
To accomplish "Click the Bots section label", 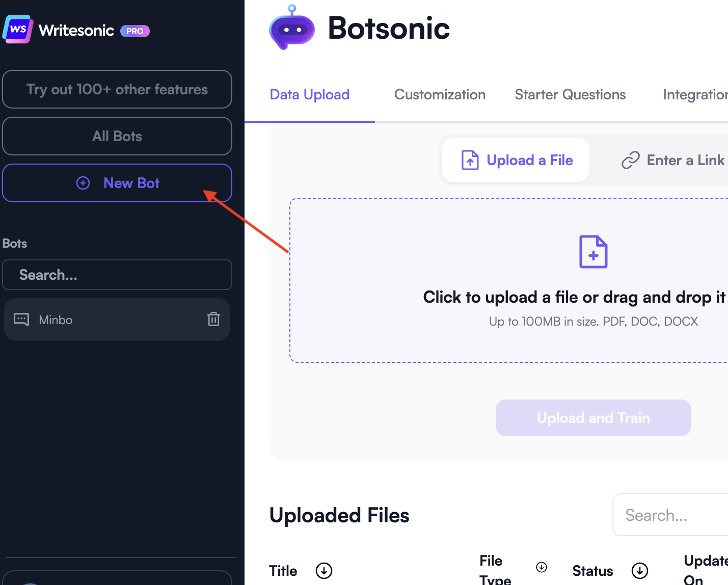I will click(x=15, y=244).
